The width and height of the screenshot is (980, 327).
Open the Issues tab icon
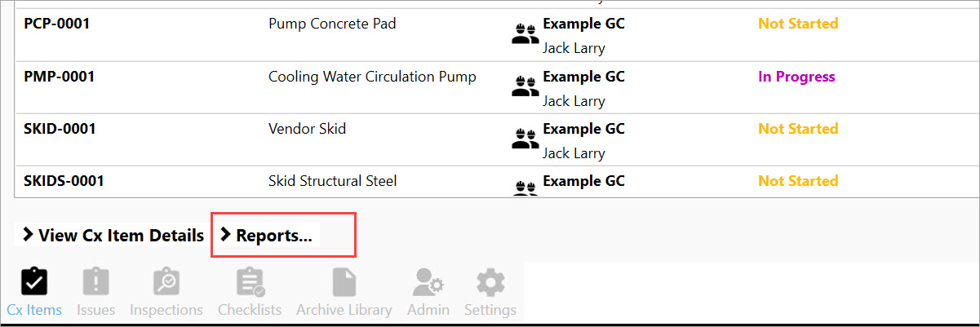95,283
